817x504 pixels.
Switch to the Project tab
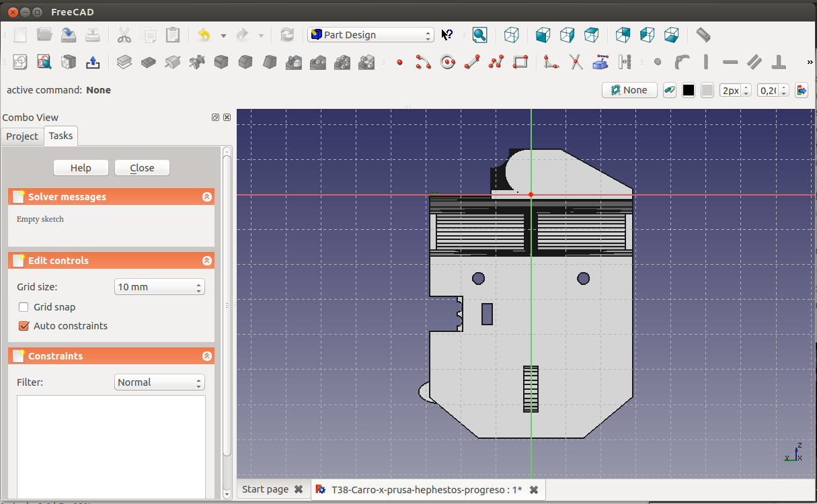(x=22, y=136)
